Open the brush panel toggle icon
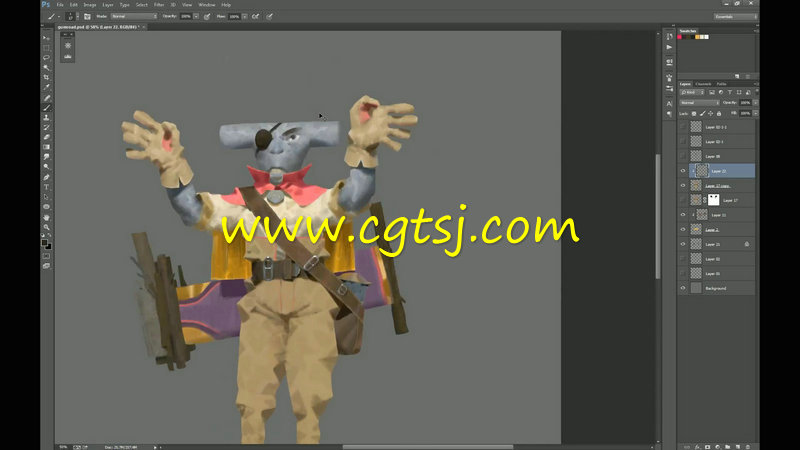This screenshot has height=450, width=800. pos(87,16)
